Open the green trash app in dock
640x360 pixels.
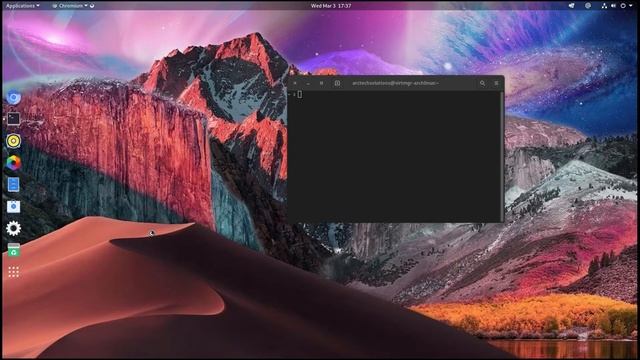pos(13,250)
